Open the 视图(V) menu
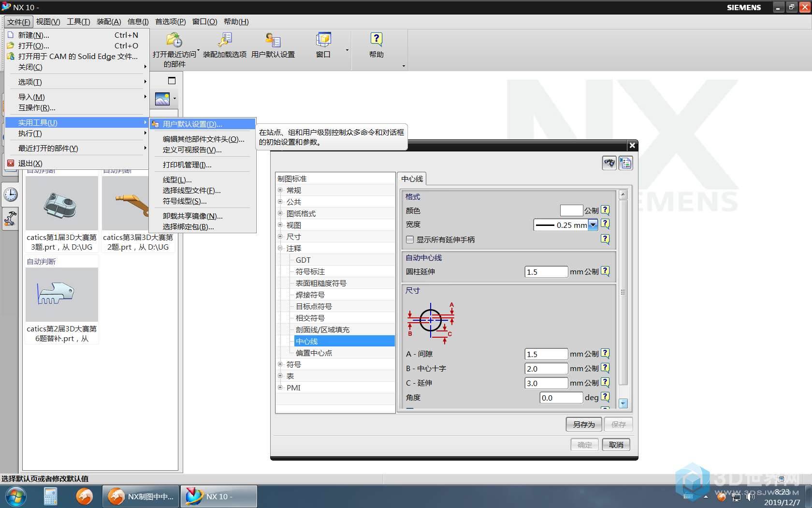 (48, 22)
